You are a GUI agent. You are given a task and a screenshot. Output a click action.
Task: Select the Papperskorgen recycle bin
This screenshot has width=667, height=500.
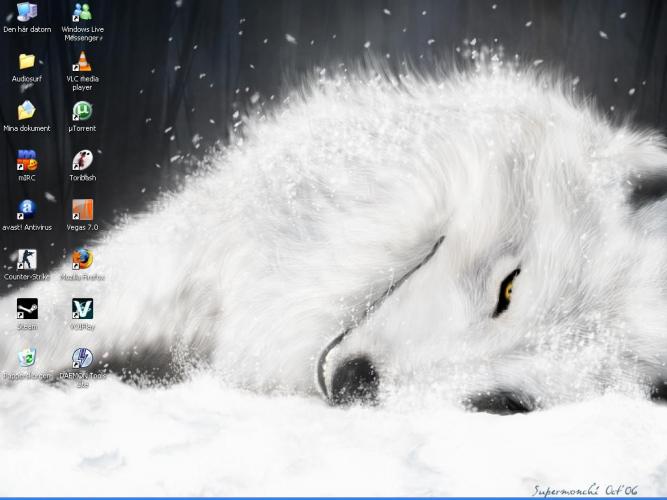[x=27, y=358]
